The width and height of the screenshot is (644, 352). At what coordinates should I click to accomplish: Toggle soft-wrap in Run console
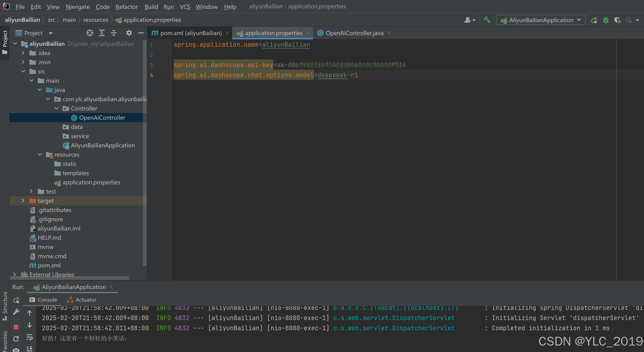point(30,338)
